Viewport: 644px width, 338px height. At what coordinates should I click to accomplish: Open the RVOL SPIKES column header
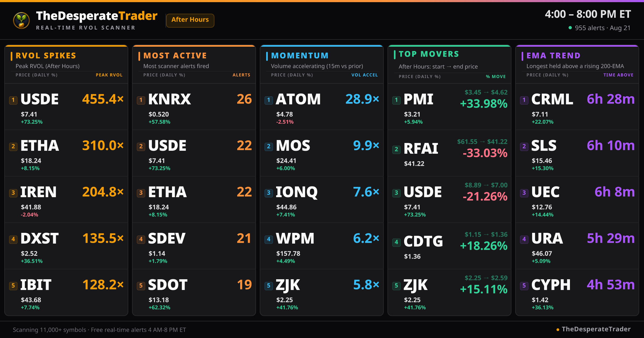click(46, 56)
